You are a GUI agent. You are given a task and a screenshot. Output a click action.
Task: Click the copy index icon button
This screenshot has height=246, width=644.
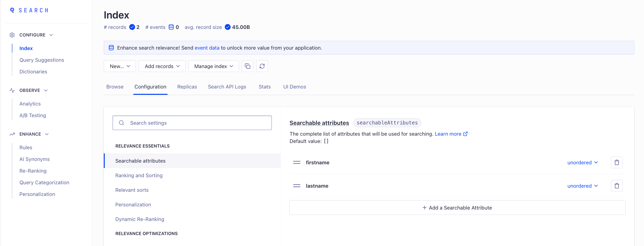247,66
